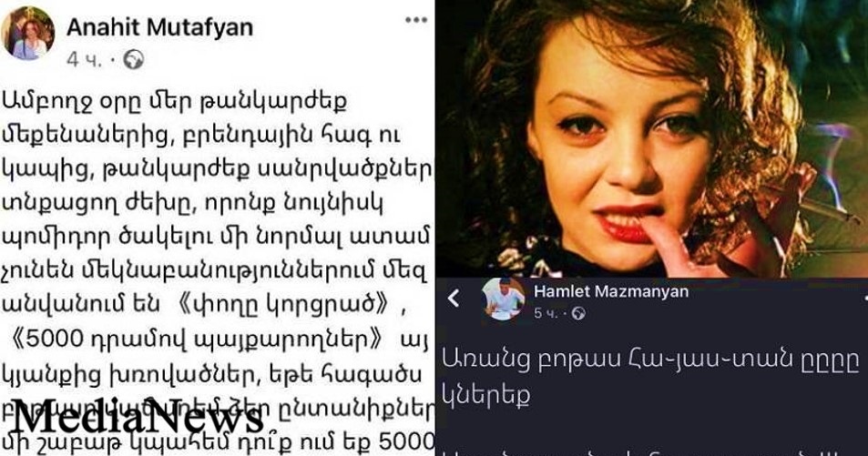Visit the Hamlet Mazmanyan profile name link

(x=611, y=291)
